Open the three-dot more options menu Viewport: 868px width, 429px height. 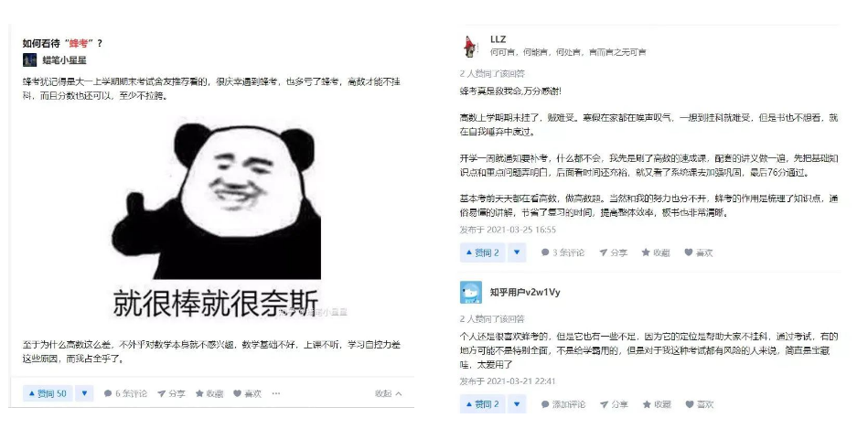tap(276, 393)
